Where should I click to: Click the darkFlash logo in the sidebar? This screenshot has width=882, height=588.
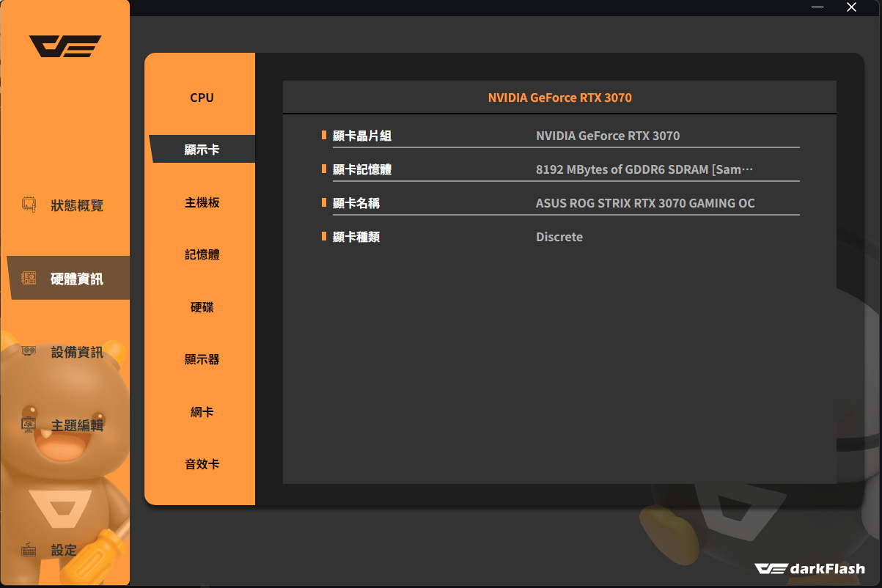pyautogui.click(x=65, y=46)
